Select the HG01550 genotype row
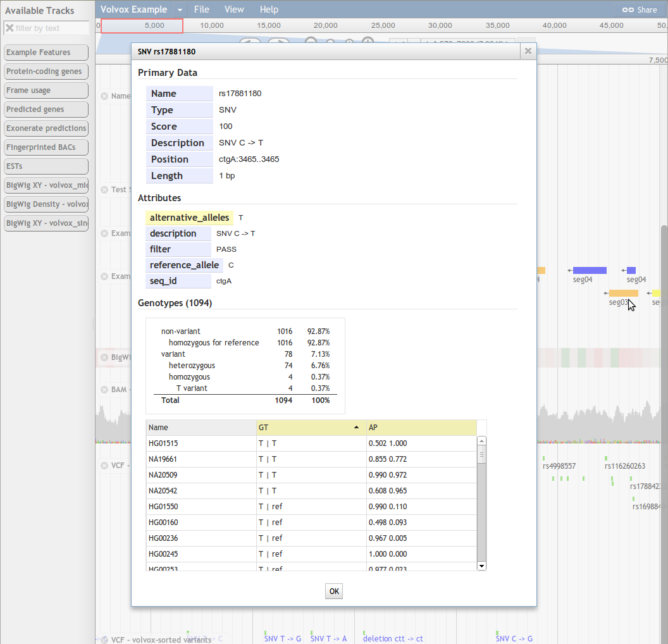The width and height of the screenshot is (668, 644). [x=311, y=507]
